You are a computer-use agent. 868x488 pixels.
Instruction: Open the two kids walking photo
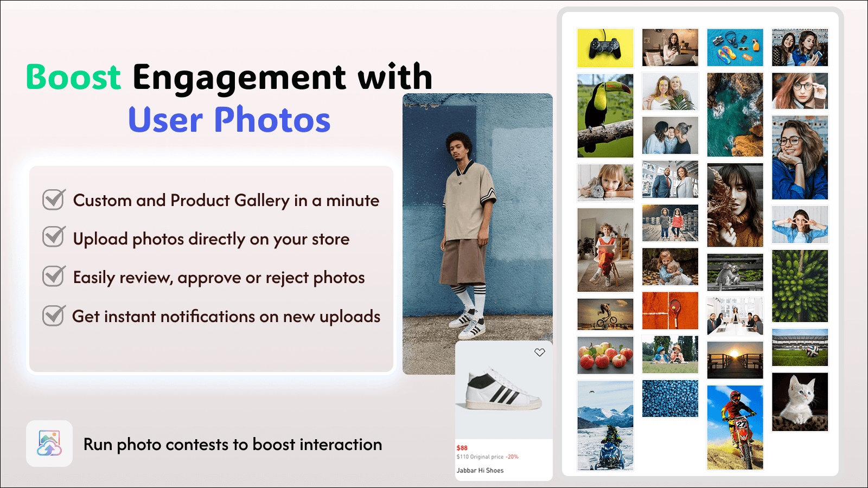(x=671, y=223)
